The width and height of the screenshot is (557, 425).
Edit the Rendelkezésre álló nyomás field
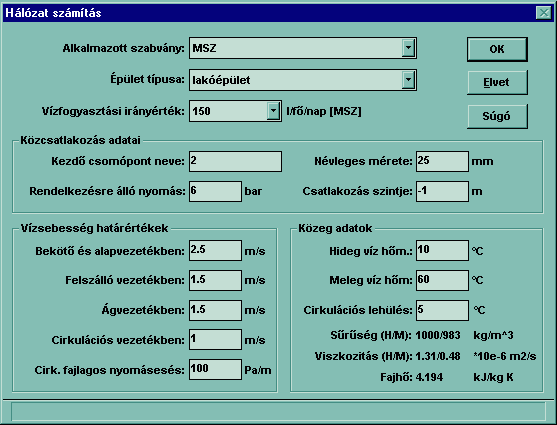point(215,192)
